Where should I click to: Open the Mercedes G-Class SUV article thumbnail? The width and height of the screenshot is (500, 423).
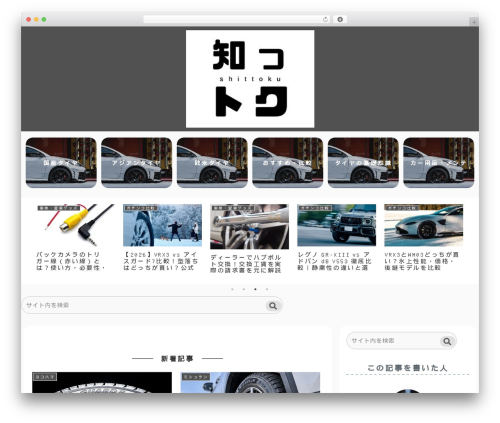tap(337, 225)
